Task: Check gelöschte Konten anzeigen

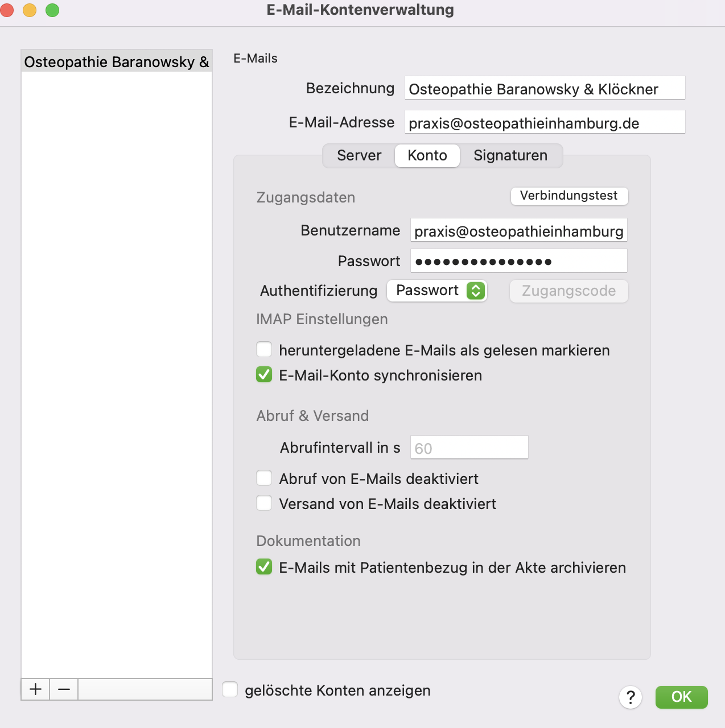Action: coord(230,689)
